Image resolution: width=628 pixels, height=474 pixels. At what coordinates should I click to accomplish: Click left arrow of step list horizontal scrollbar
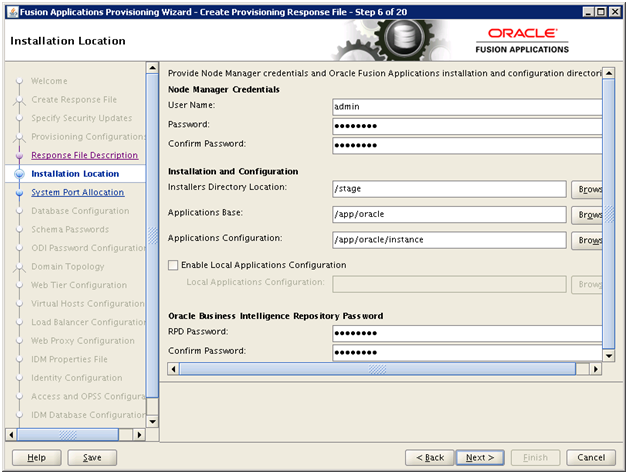[11, 435]
